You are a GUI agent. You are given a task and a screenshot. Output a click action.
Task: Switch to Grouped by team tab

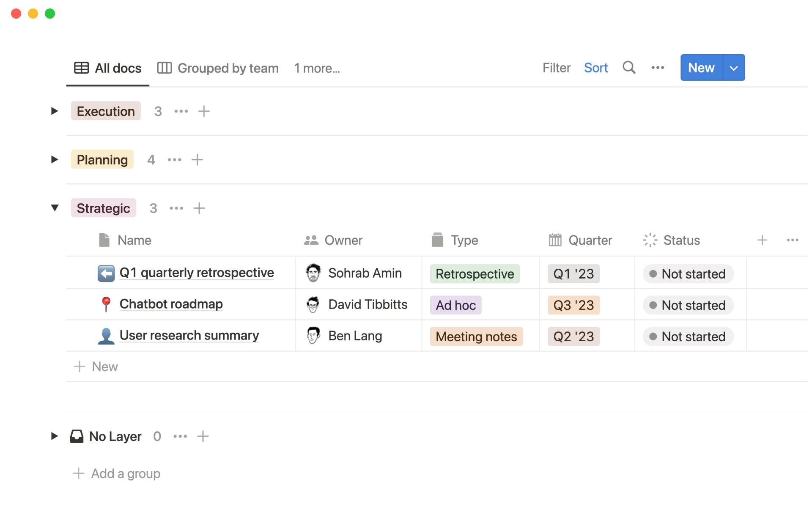[218, 68]
